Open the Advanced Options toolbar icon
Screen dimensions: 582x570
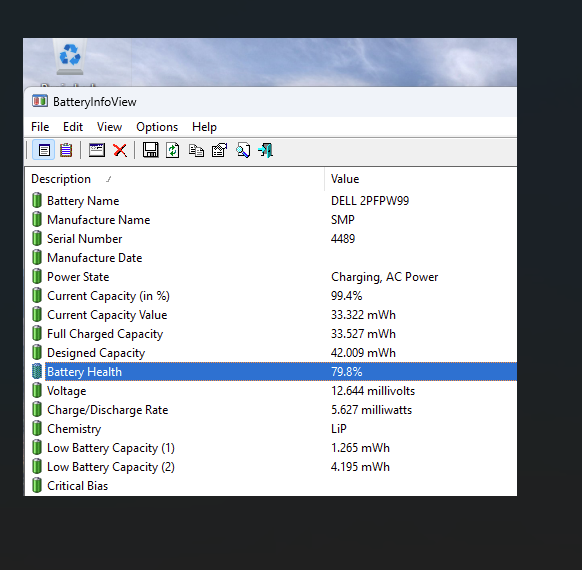pyautogui.click(x=219, y=150)
